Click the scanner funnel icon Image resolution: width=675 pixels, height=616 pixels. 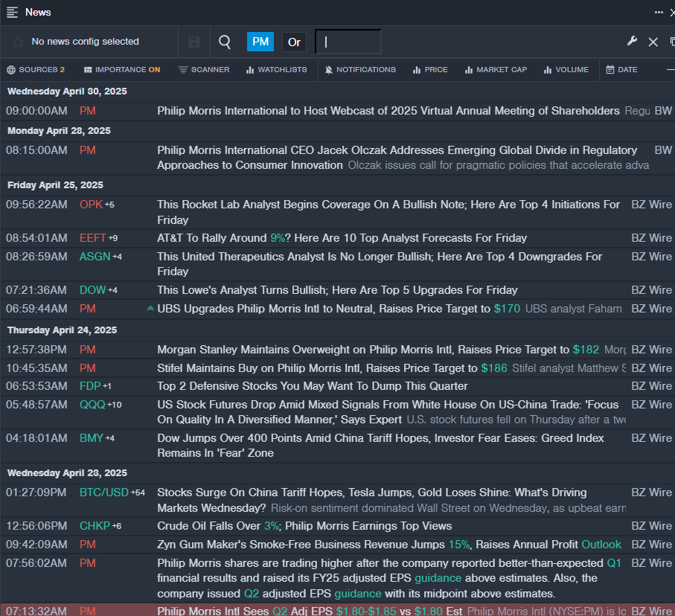183,70
